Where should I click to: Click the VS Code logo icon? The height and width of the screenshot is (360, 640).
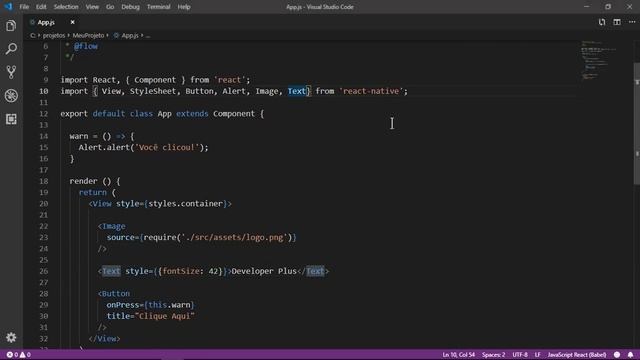[8, 7]
